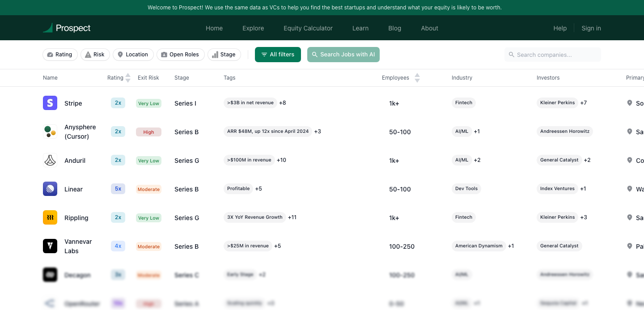Click Rippling's Very Low risk badge
This screenshot has width=644, height=310.
coord(148,218)
